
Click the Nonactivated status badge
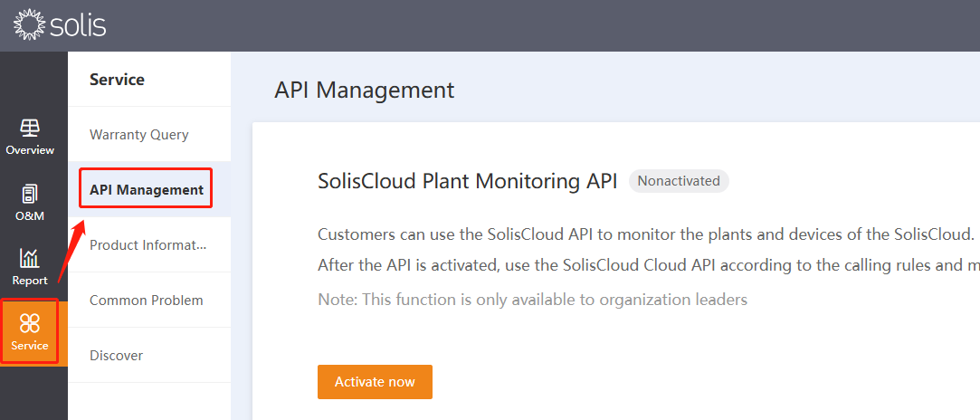[679, 181]
